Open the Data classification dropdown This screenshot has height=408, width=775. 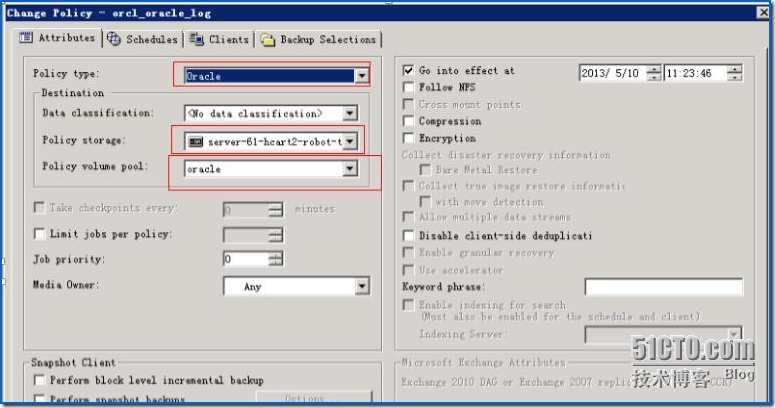(350, 113)
